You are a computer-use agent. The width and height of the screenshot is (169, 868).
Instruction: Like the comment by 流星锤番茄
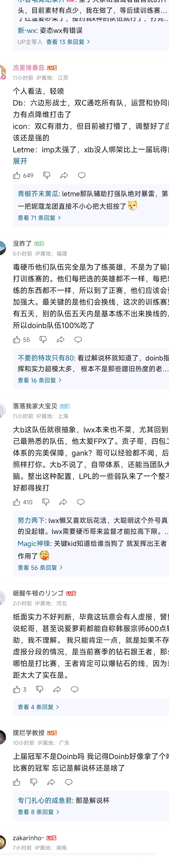tap(17, 175)
